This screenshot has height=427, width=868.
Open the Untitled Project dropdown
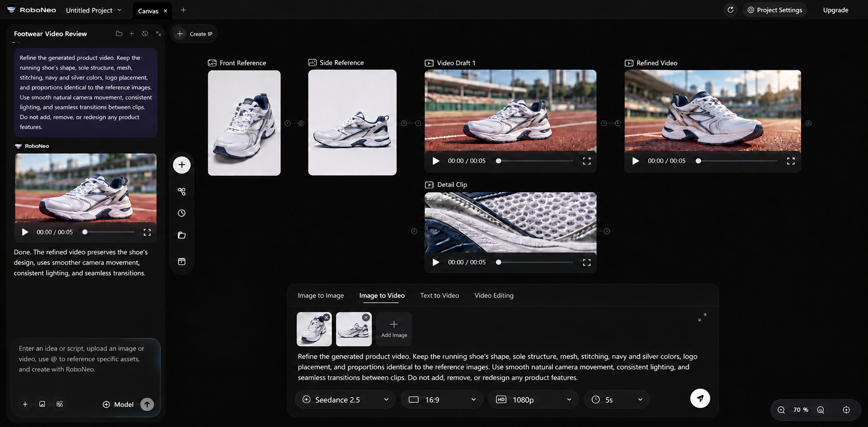pyautogui.click(x=94, y=10)
